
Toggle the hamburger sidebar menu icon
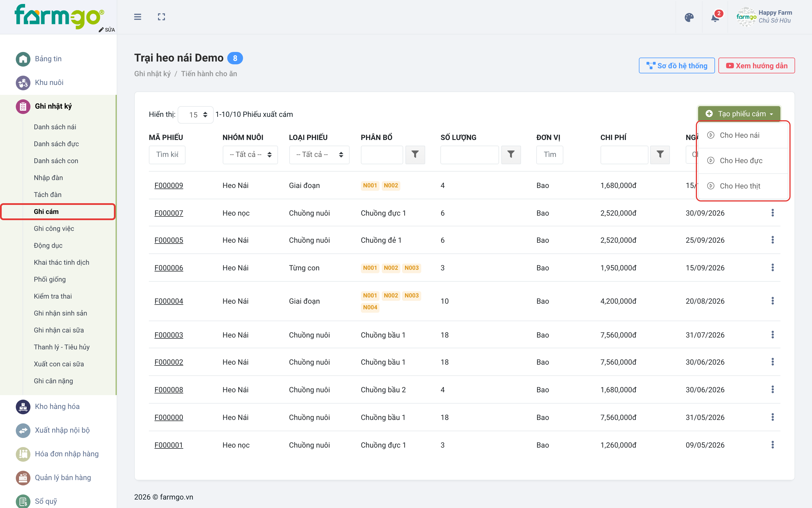click(138, 17)
